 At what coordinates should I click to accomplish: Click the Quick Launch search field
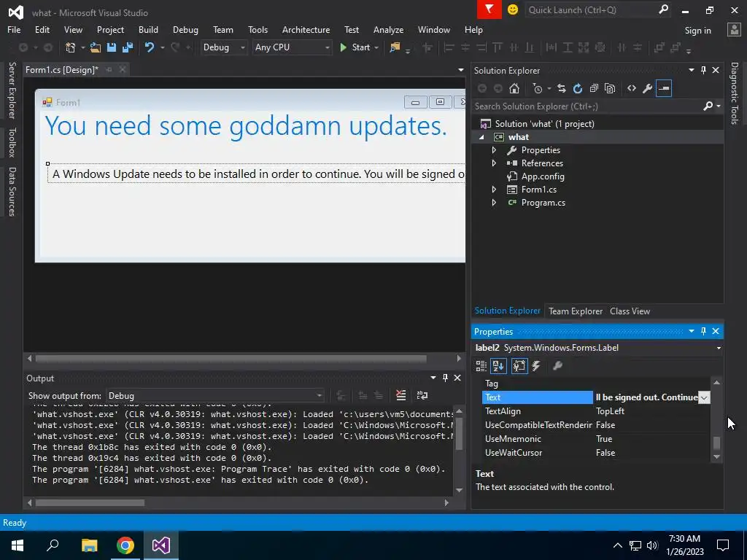(591, 9)
